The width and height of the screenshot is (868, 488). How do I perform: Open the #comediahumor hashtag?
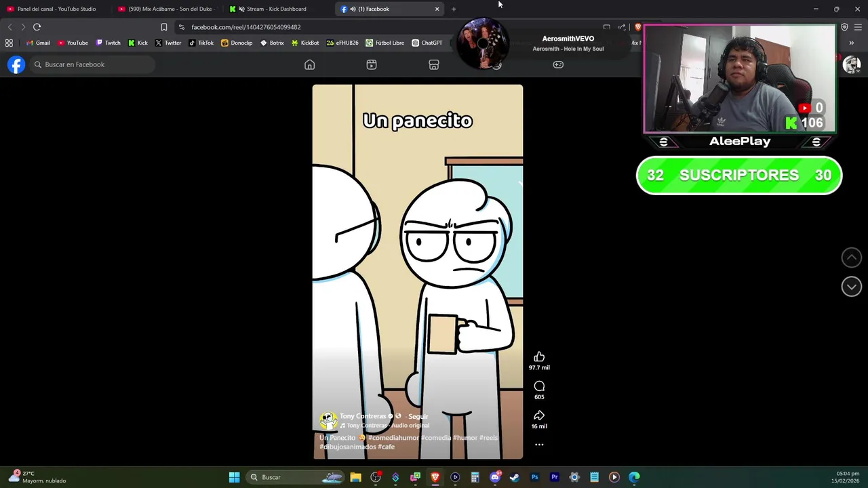tap(393, 438)
